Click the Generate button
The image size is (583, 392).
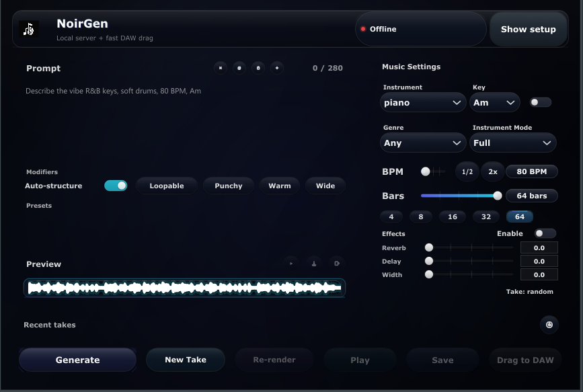pos(77,360)
